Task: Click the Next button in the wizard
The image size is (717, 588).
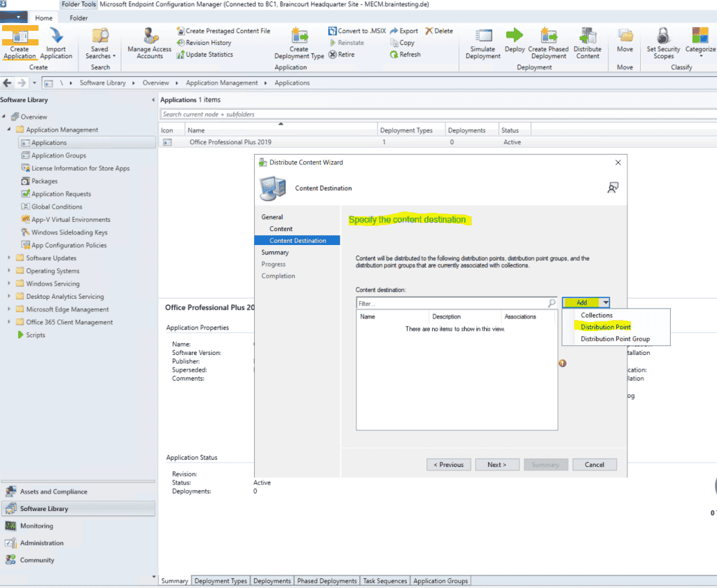Action: click(497, 464)
